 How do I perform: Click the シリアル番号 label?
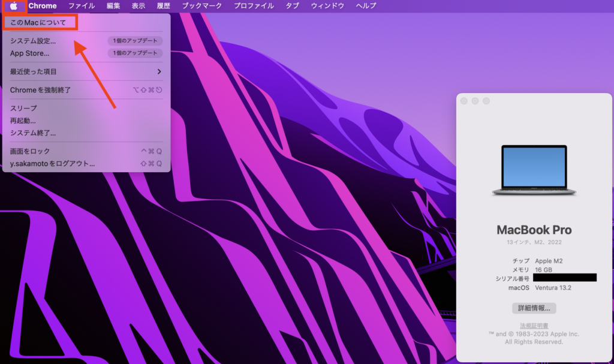pos(512,279)
